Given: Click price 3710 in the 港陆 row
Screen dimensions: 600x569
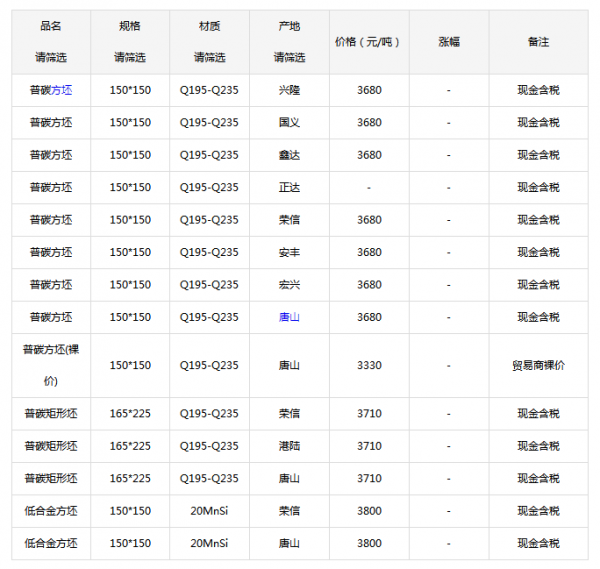Looking at the screenshot, I should click(x=369, y=446).
